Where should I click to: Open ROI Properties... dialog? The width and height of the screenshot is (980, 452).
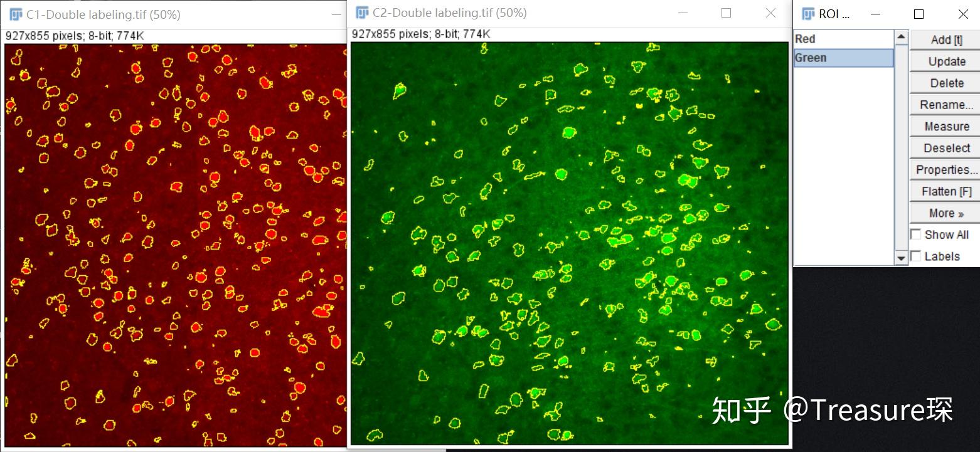[x=946, y=169]
